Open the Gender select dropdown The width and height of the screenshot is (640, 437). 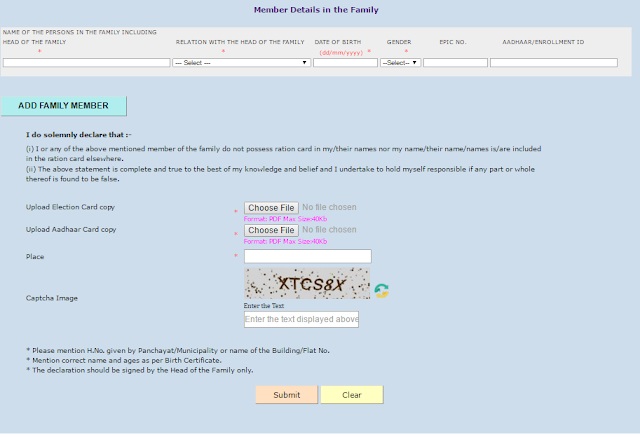(400, 62)
